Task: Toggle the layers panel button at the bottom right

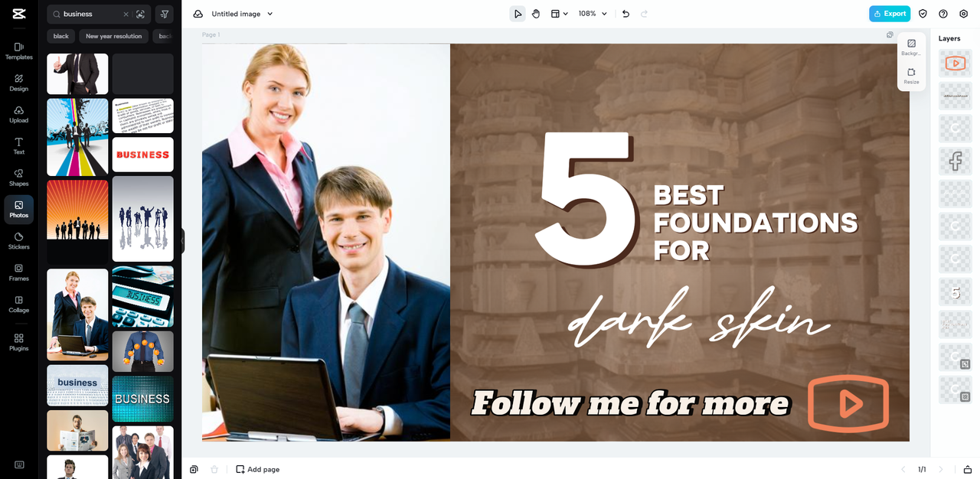Action: 968,469
